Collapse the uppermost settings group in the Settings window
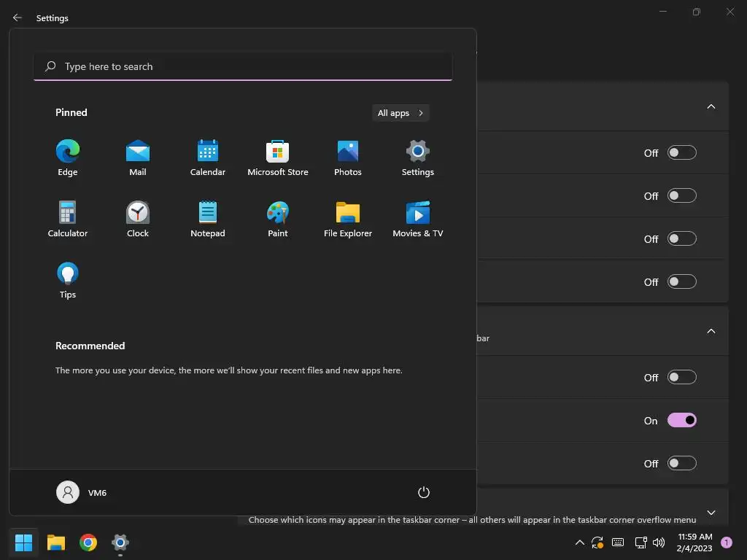Image resolution: width=747 pixels, height=560 pixels. (x=711, y=106)
